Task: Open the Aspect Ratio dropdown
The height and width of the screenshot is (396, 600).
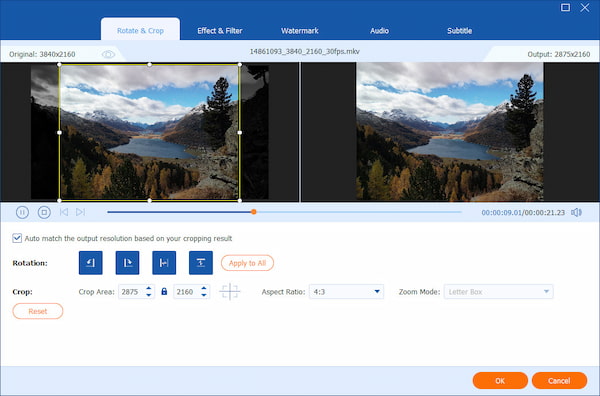Action: [346, 292]
